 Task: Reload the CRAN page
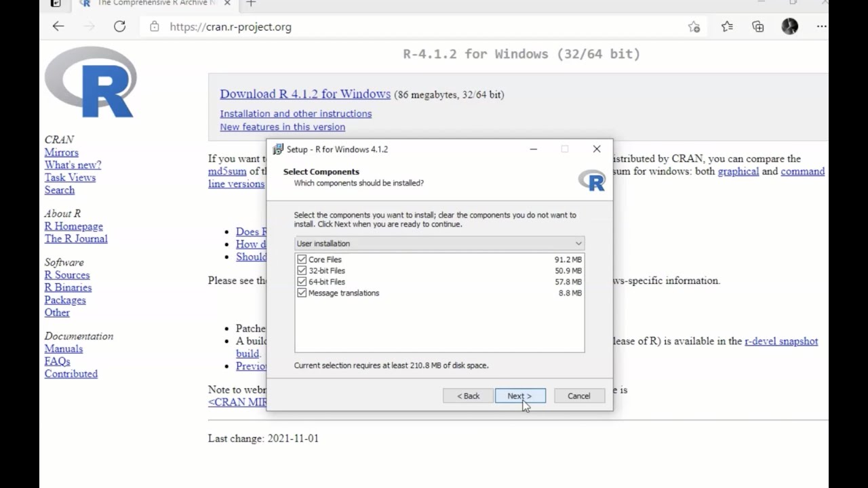[x=120, y=26]
